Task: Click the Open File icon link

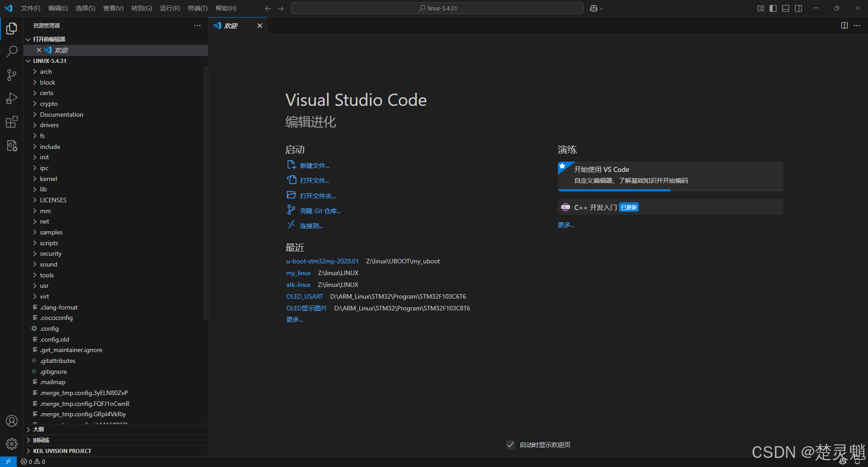Action: [x=291, y=180]
